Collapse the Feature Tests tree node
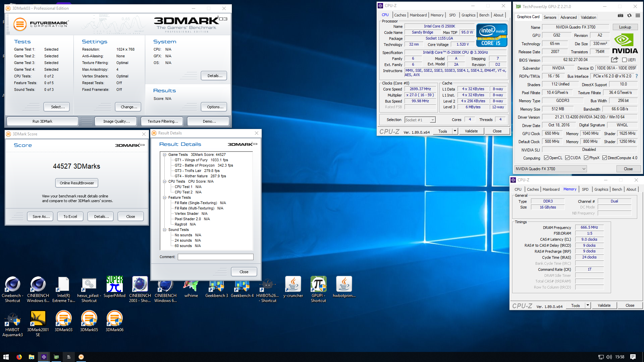 coord(165,197)
